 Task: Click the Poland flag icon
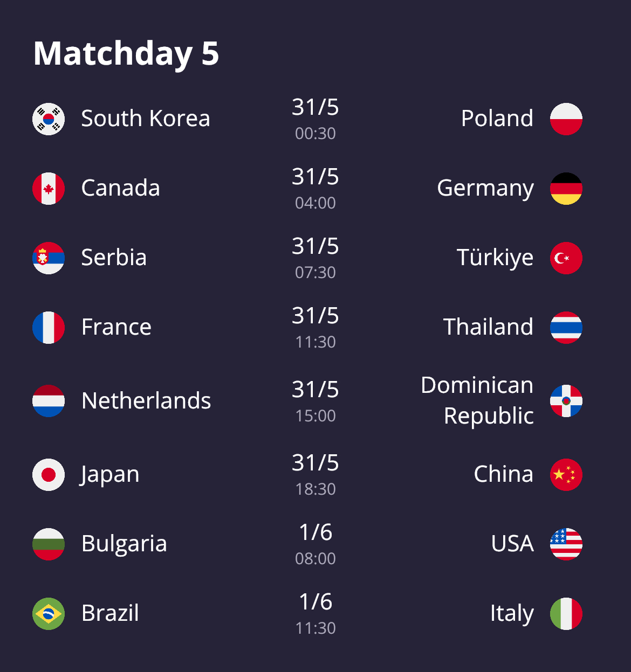tap(566, 119)
